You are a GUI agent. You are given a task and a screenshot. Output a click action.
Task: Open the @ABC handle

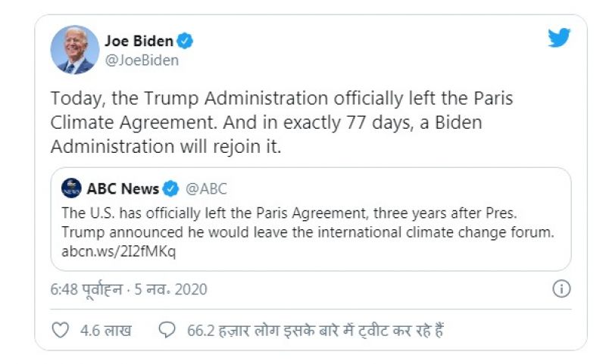206,188
